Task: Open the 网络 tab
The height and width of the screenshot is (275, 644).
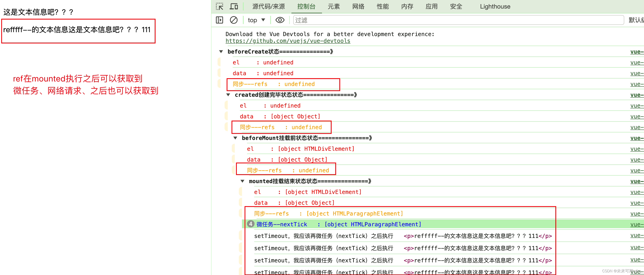Action: click(x=358, y=7)
